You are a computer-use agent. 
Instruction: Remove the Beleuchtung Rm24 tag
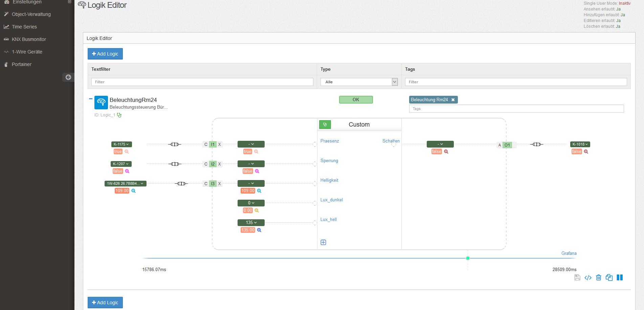tap(453, 100)
